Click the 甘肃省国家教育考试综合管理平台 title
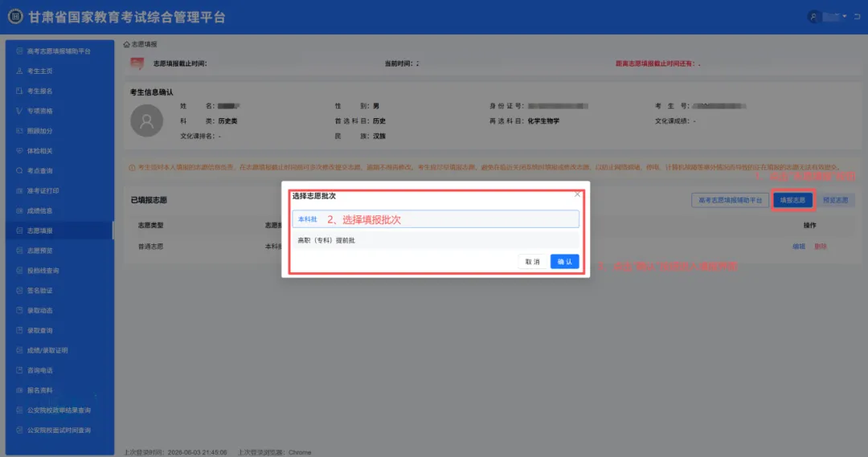This screenshot has height=457, width=868. click(x=127, y=17)
